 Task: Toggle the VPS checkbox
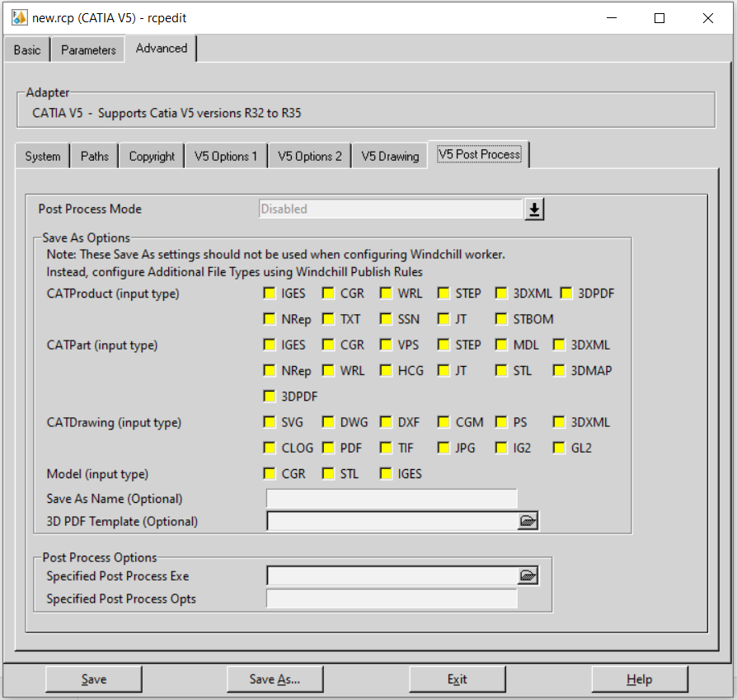[386, 345]
